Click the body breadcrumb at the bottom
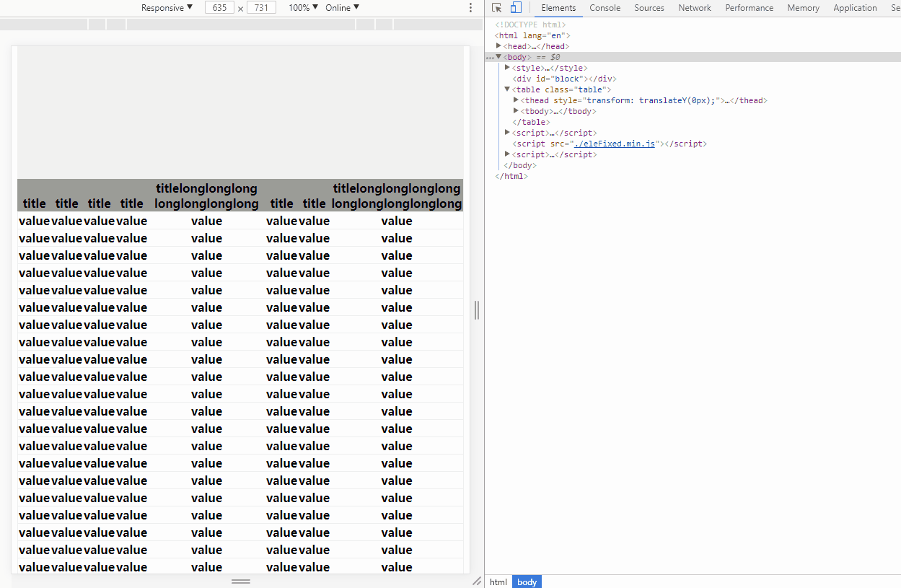 tap(527, 582)
